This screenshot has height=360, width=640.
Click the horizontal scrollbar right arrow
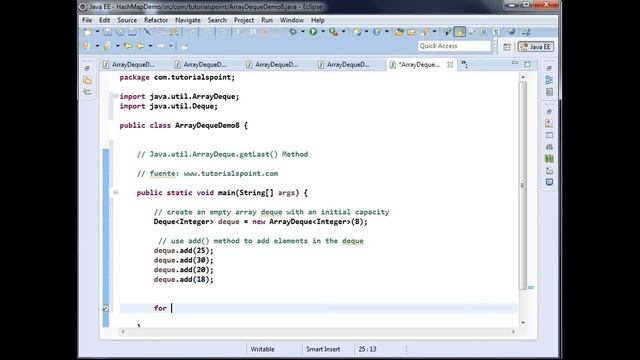tap(513, 332)
